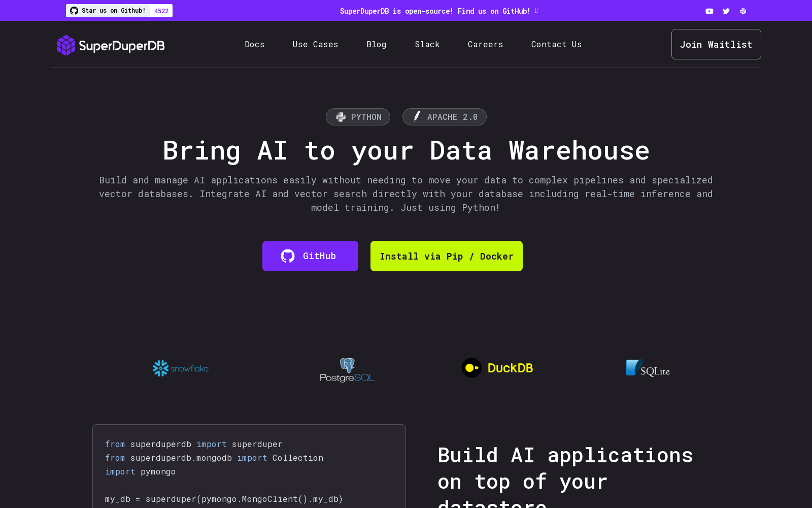Viewport: 812px width, 508px height.
Task: Open the Use Cases menu item
Action: pyautogui.click(x=315, y=45)
